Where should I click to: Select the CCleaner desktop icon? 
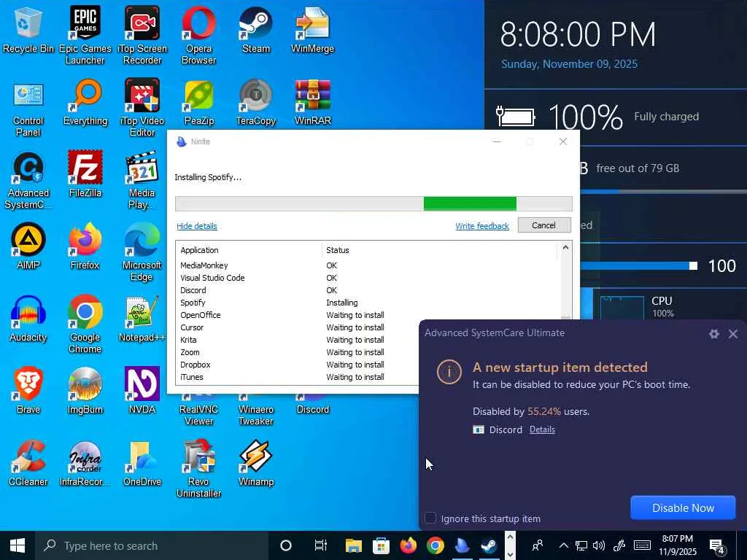pyautogui.click(x=28, y=463)
